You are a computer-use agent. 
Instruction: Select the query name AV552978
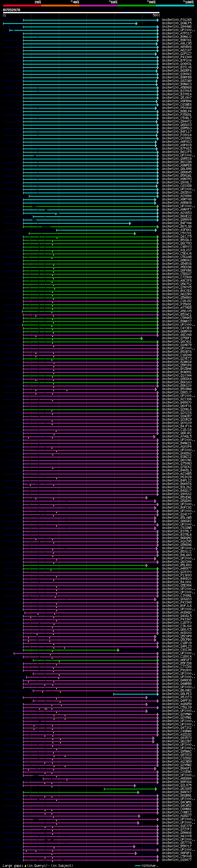tap(11, 10)
